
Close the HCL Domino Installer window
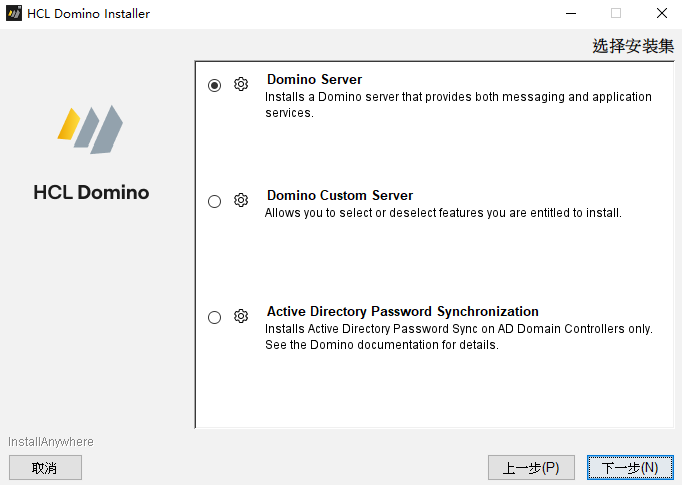662,13
